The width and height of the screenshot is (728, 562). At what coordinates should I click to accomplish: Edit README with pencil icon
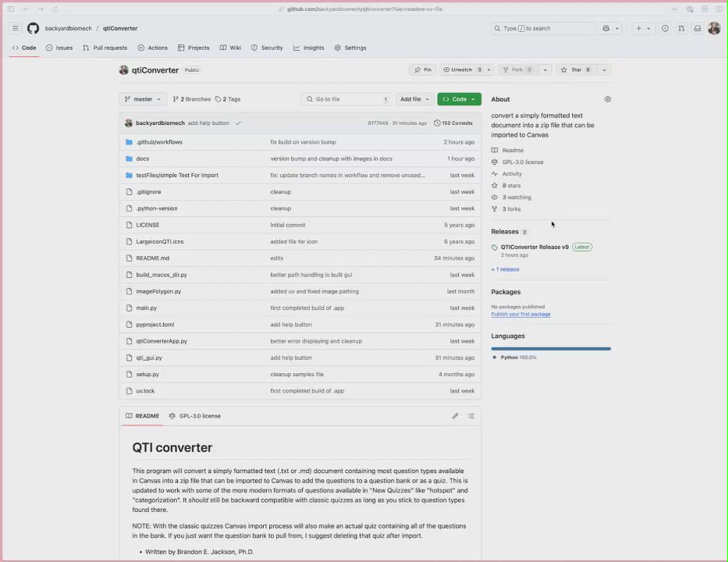(455, 416)
